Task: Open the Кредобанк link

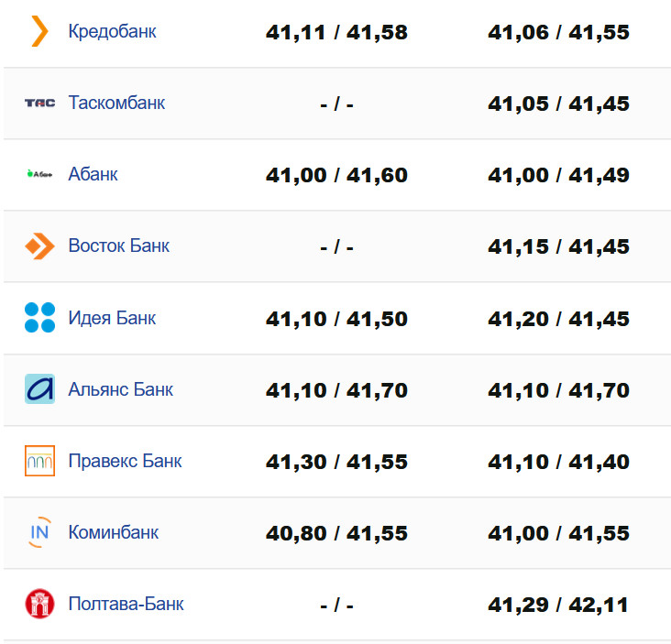Action: (x=112, y=31)
